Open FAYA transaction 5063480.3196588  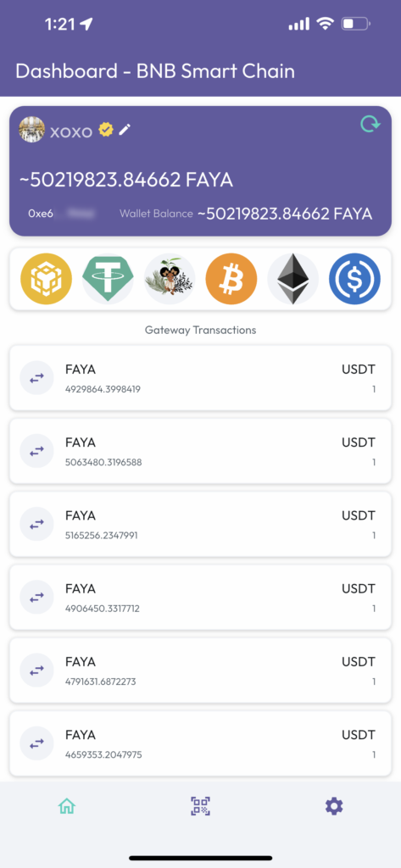click(x=200, y=451)
